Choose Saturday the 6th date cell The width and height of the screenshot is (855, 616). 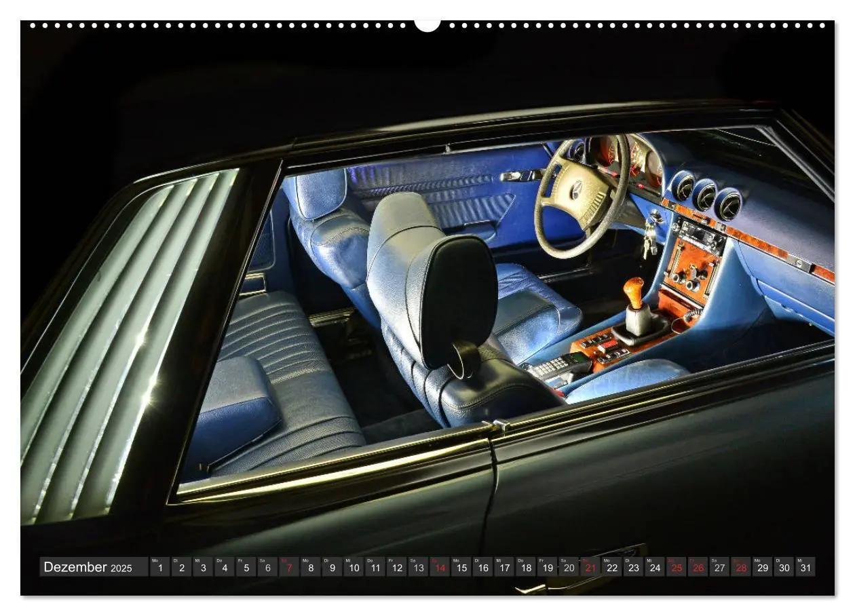(267, 567)
